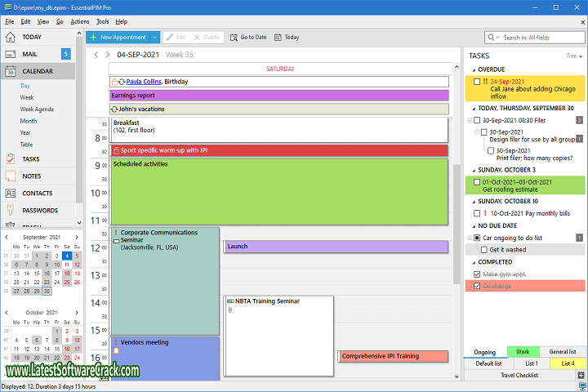Click the Delete X icon

point(197,38)
